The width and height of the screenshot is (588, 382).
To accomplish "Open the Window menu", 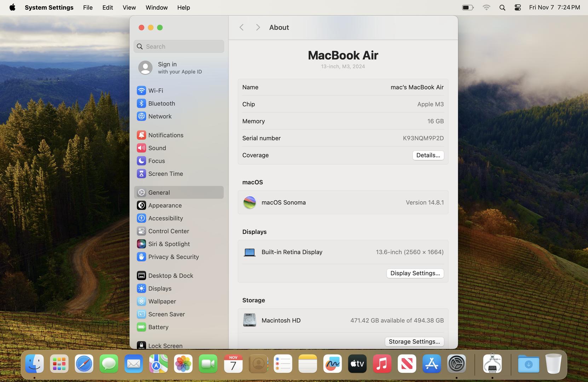I will (156, 7).
